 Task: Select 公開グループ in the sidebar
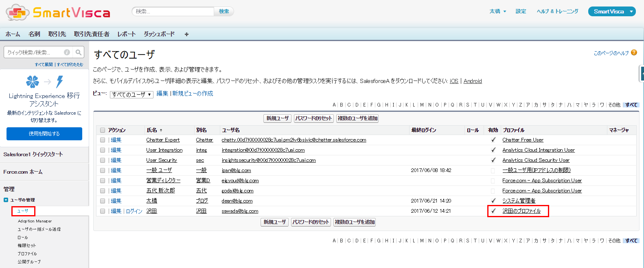(x=29, y=262)
